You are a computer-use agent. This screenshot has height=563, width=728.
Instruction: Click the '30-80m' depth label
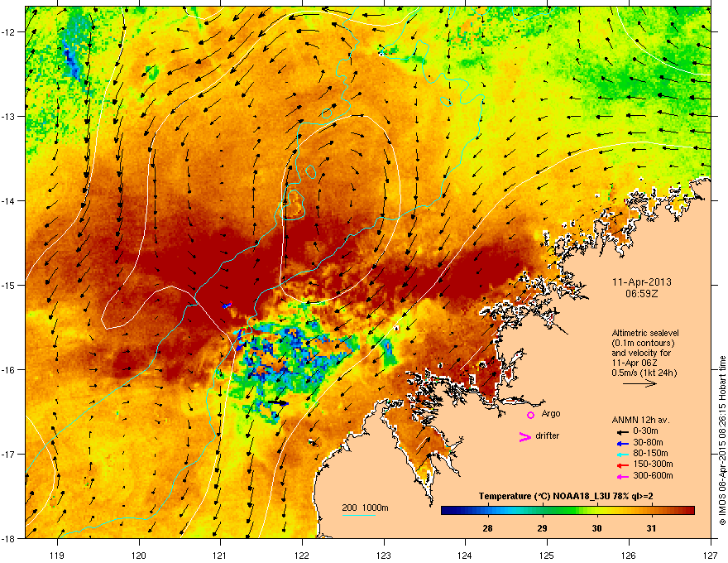click(648, 442)
